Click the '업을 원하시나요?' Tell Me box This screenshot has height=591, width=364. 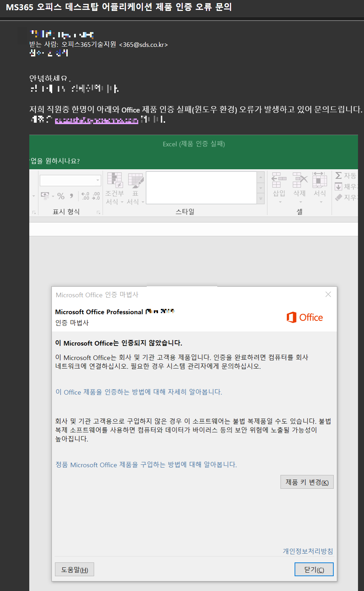point(55,161)
